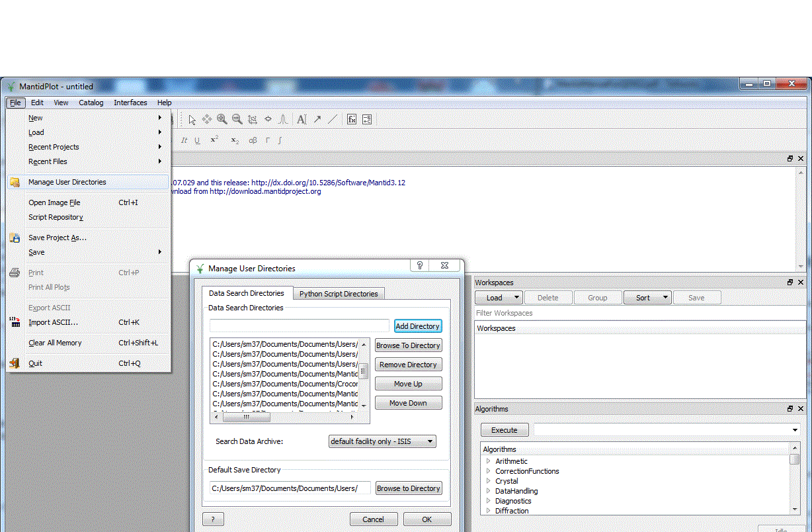
Task: Click Browse To Directory beside directories list
Action: [x=408, y=345]
